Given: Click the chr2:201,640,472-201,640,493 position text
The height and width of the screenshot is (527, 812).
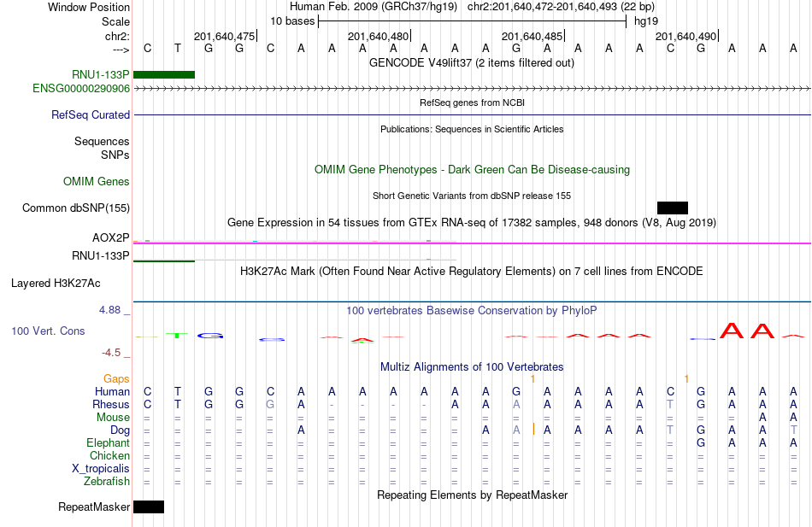Looking at the screenshot, I should [x=561, y=7].
